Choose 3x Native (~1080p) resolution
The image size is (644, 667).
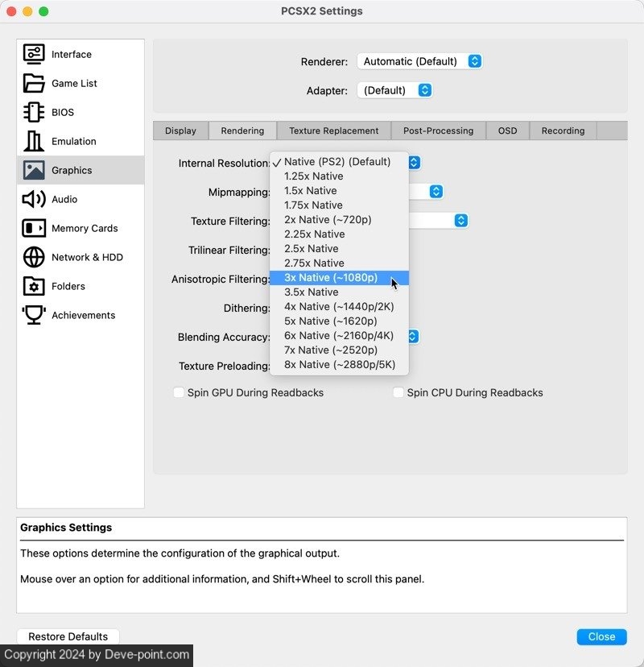(331, 278)
